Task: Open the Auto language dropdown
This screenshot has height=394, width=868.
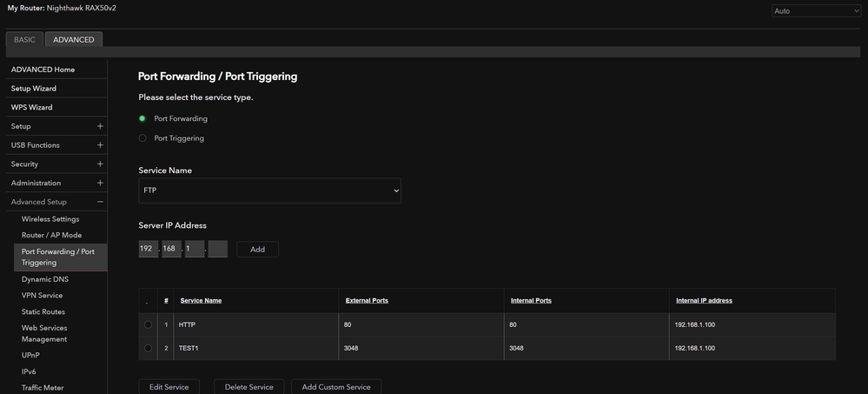Action: pos(816,11)
